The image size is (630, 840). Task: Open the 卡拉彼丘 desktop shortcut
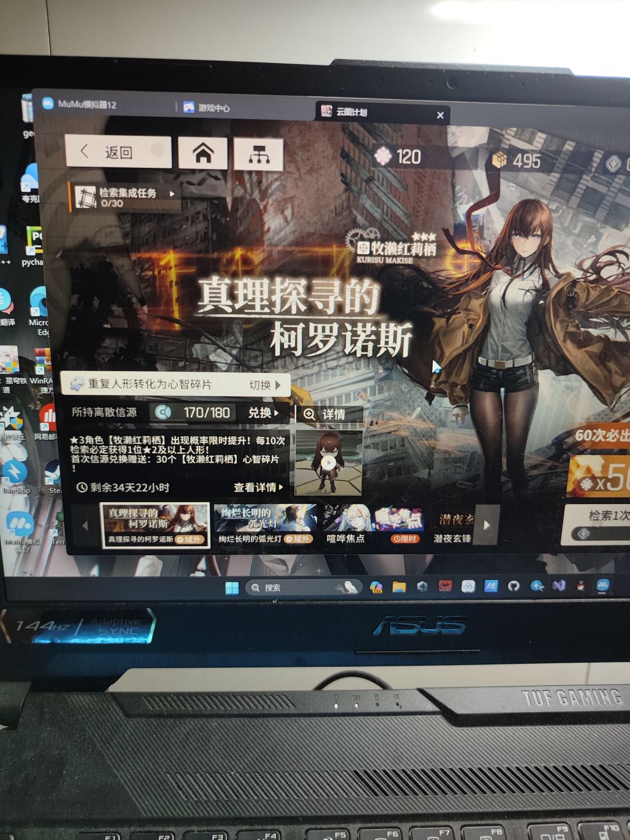tap(12, 423)
